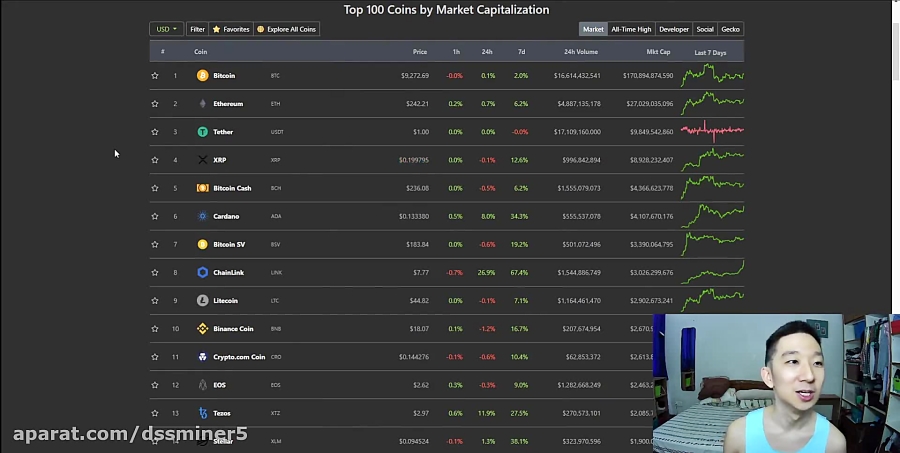Screen dimensions: 900x453
Task: Star the XRP row
Action: (x=154, y=160)
